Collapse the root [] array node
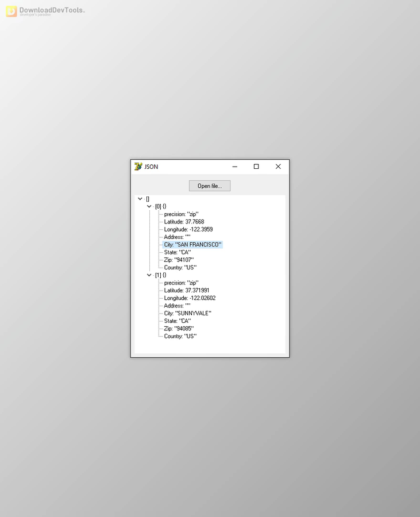Screen dimensions: 420x517 (140, 199)
